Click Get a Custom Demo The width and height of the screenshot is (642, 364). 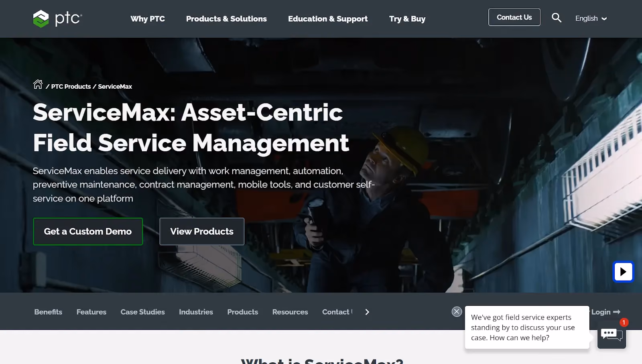coord(88,232)
